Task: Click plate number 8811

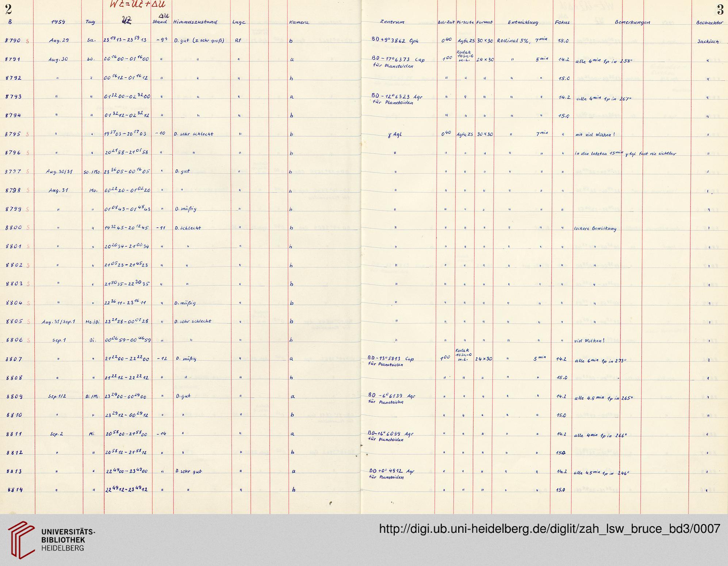Action: pos(14,434)
